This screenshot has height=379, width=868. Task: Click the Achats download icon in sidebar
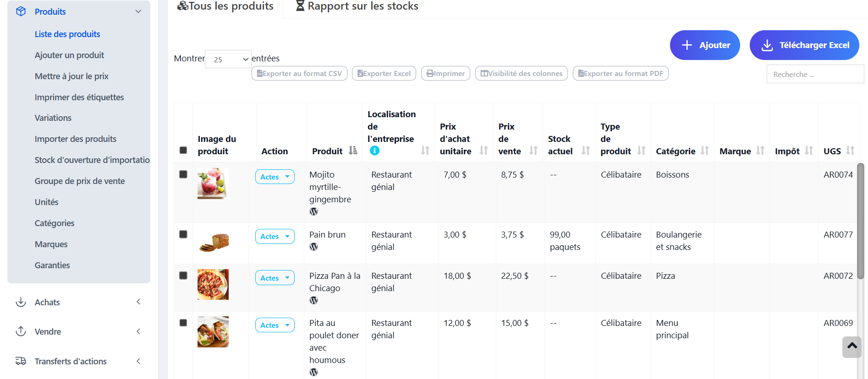pyautogui.click(x=21, y=302)
